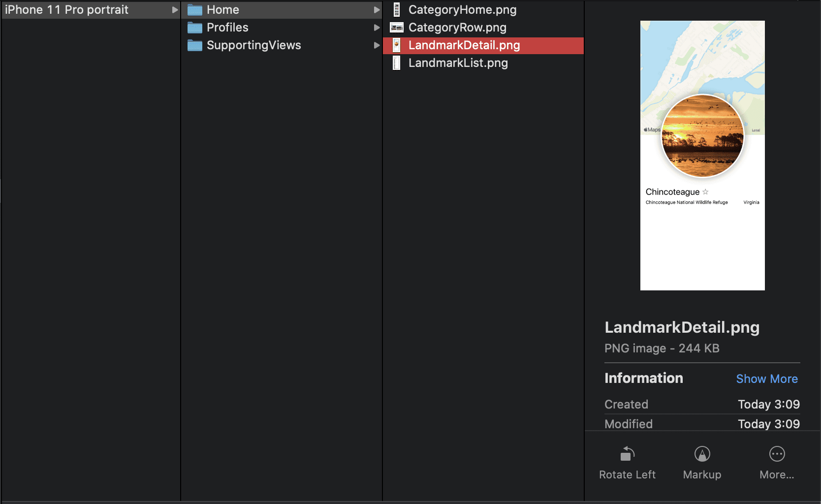
Task: Expand the iPhone 11 Pro portrait arrow
Action: [175, 10]
